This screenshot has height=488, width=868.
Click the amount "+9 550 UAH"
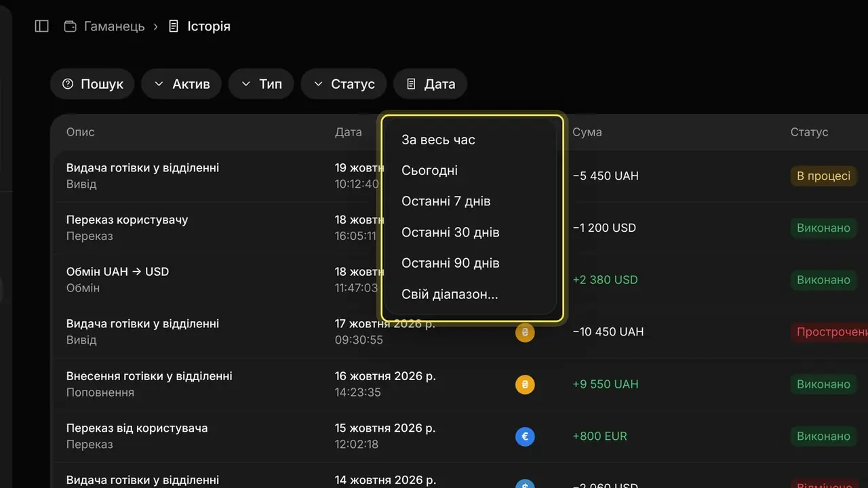coord(606,384)
